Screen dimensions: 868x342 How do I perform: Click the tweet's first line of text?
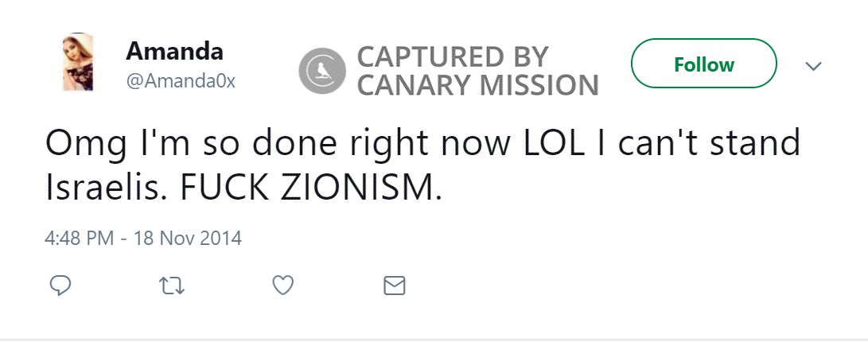pos(422,144)
